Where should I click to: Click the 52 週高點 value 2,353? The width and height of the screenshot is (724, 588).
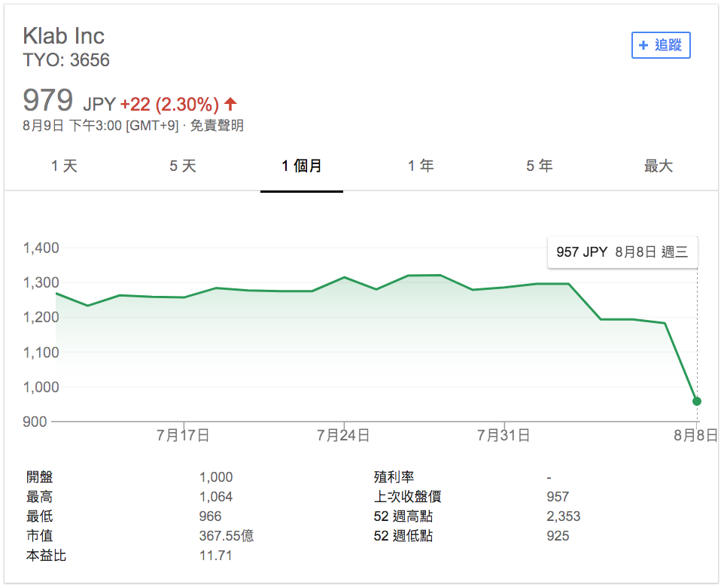pyautogui.click(x=563, y=516)
